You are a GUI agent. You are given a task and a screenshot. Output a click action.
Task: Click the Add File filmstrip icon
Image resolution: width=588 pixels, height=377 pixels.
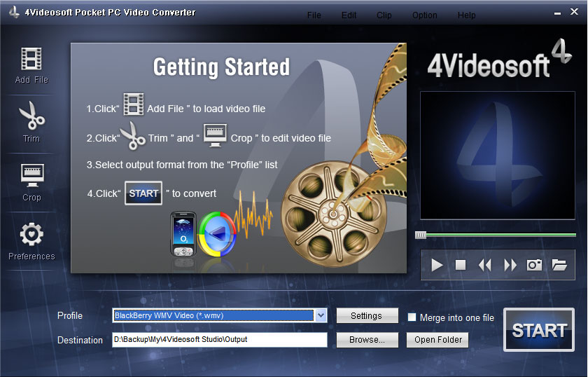pyautogui.click(x=31, y=59)
